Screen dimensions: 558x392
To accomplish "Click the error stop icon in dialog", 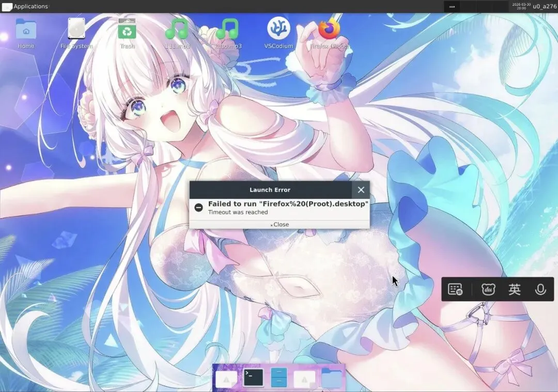I will tap(198, 208).
